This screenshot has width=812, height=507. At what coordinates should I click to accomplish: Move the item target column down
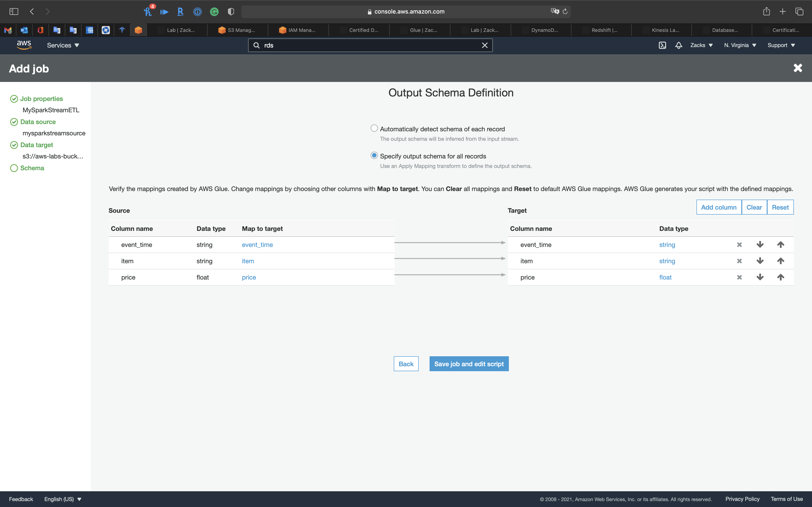pos(760,261)
